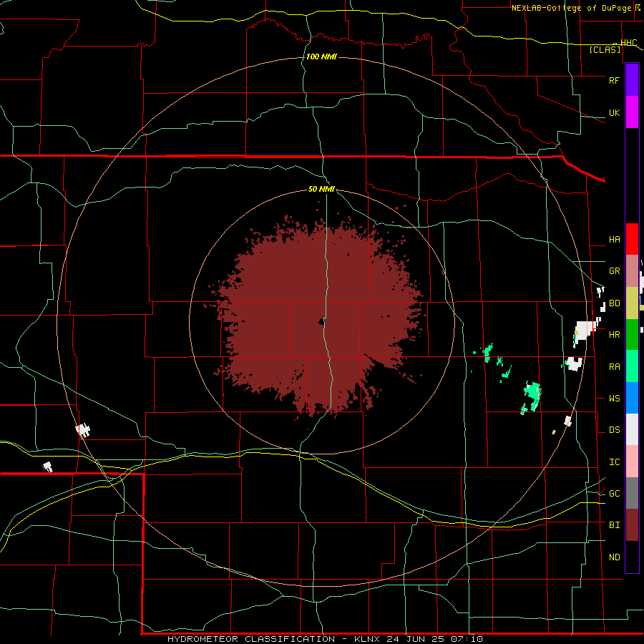Click the 'NEXLAB-College of DuPage' credit text
Screen dimensions: 644x644
[x=572, y=8]
